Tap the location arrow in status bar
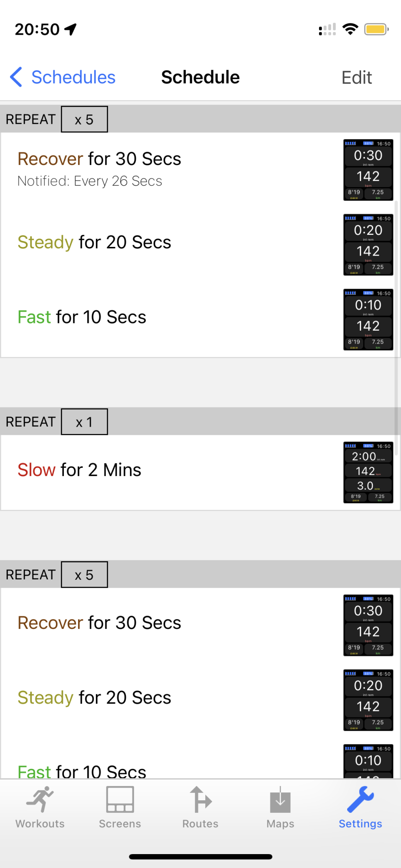The image size is (401, 868). 71,30
